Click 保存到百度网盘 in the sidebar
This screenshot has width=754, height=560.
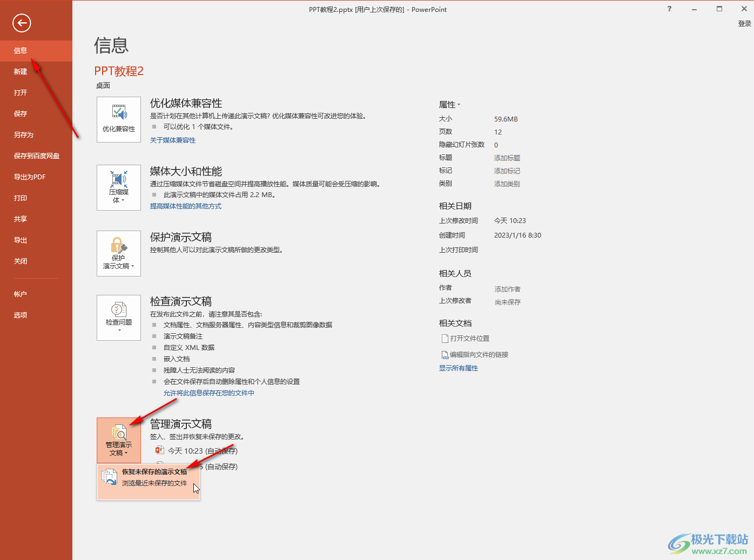[36, 156]
